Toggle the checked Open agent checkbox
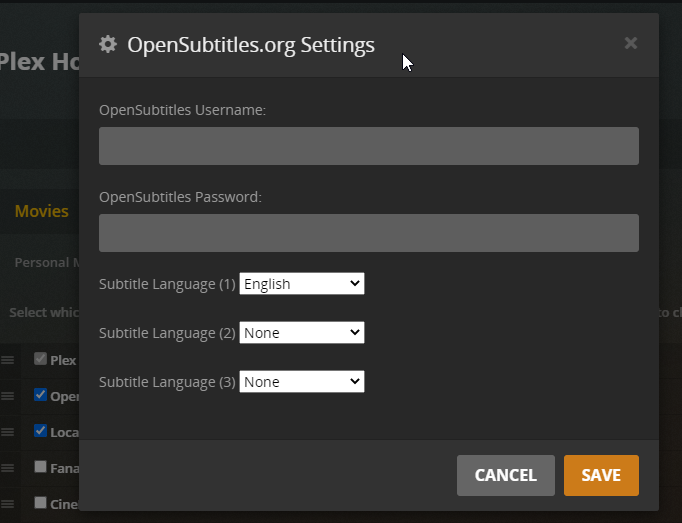 [40, 395]
